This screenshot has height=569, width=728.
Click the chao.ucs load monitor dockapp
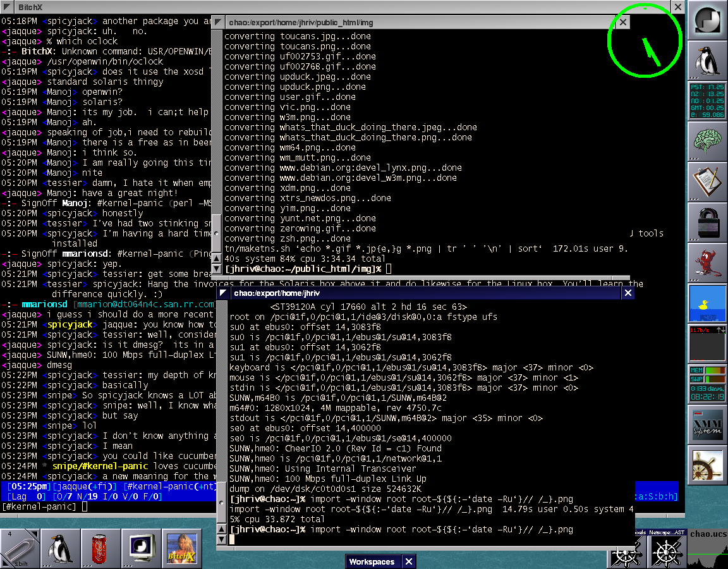[x=707, y=549]
